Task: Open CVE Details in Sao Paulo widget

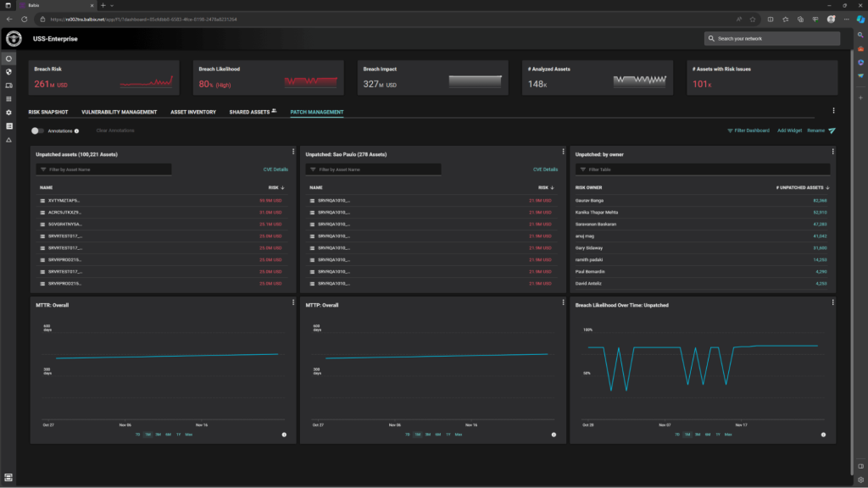Action: (545, 169)
